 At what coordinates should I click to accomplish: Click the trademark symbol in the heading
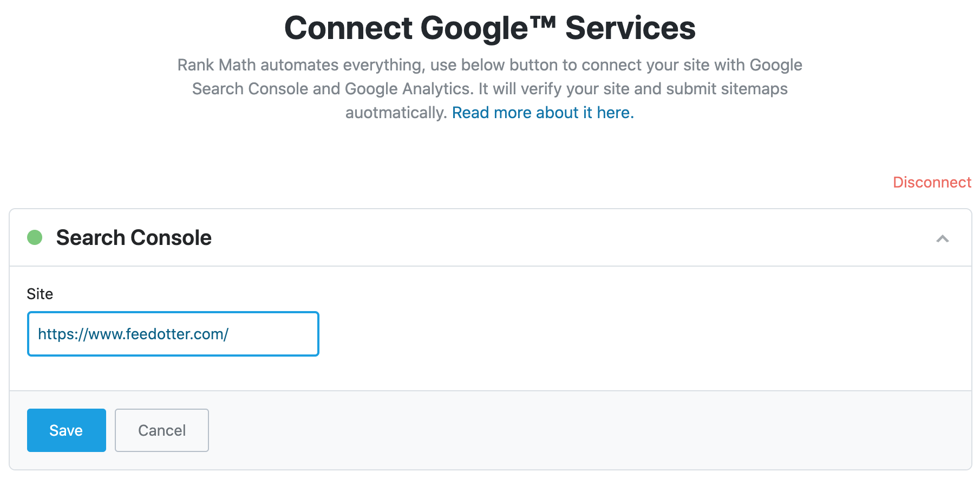tap(543, 22)
